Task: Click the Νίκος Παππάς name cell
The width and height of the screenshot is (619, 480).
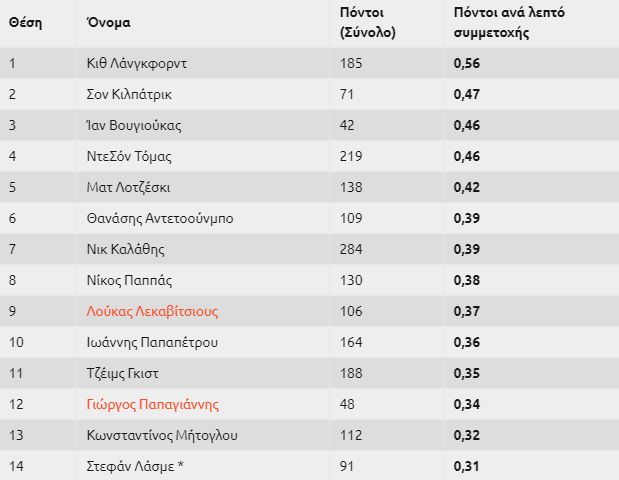Action: click(203, 280)
